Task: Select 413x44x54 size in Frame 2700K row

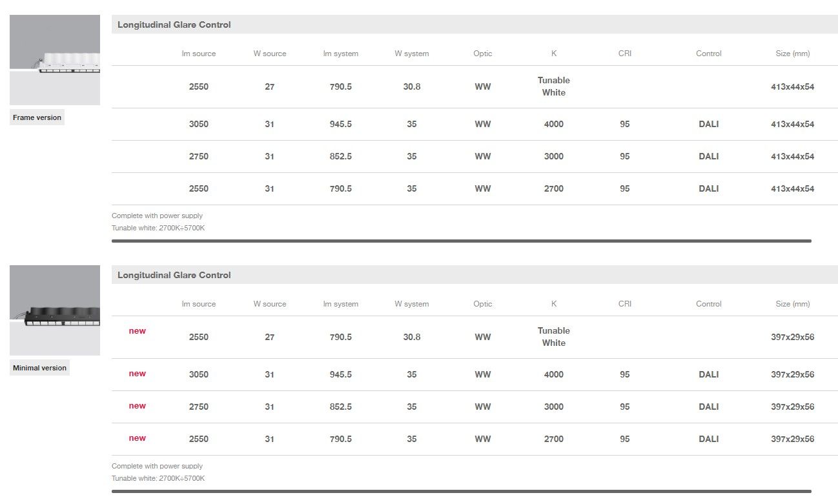Action: 792,188
